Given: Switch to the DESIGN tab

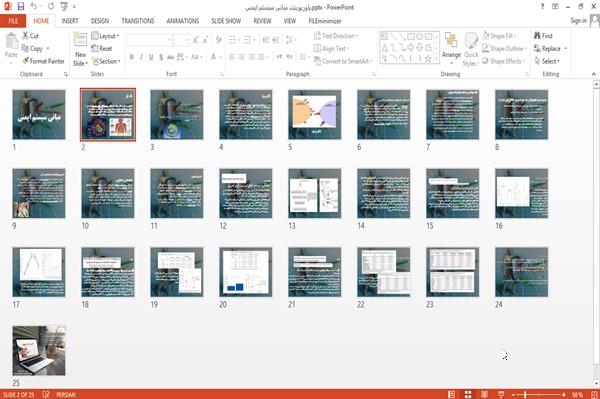Looking at the screenshot, I should 99,21.
